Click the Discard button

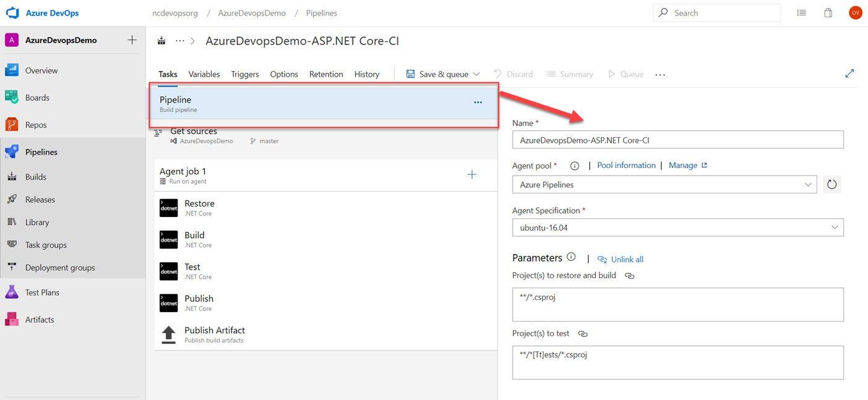[513, 74]
